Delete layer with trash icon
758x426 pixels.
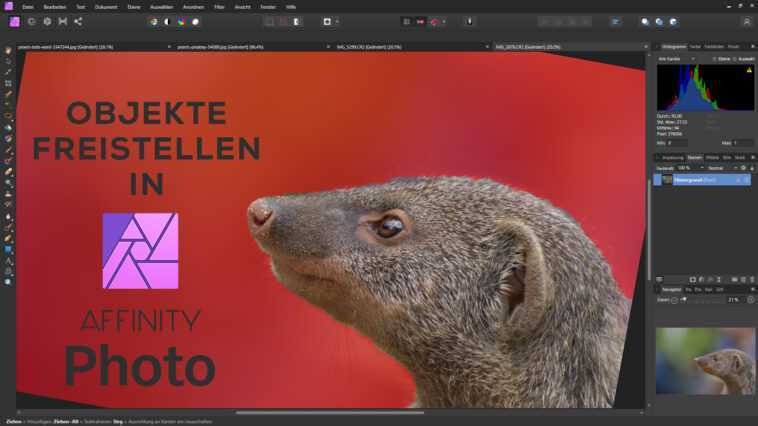coord(752,279)
